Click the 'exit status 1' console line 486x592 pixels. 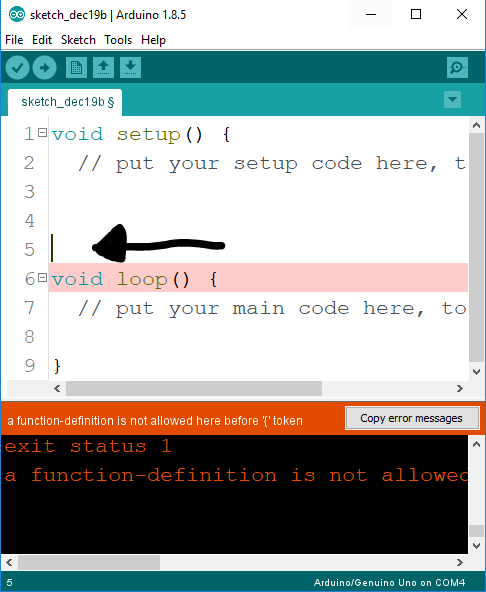tap(88, 446)
